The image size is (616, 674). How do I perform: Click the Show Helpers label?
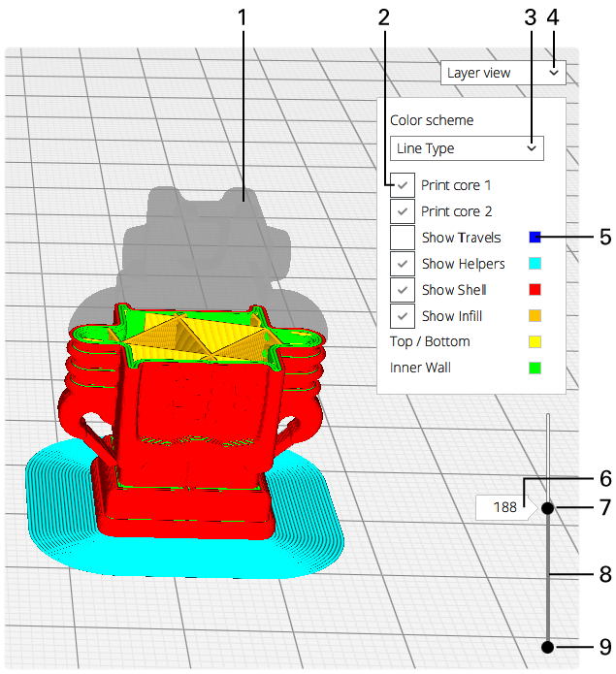tap(464, 264)
